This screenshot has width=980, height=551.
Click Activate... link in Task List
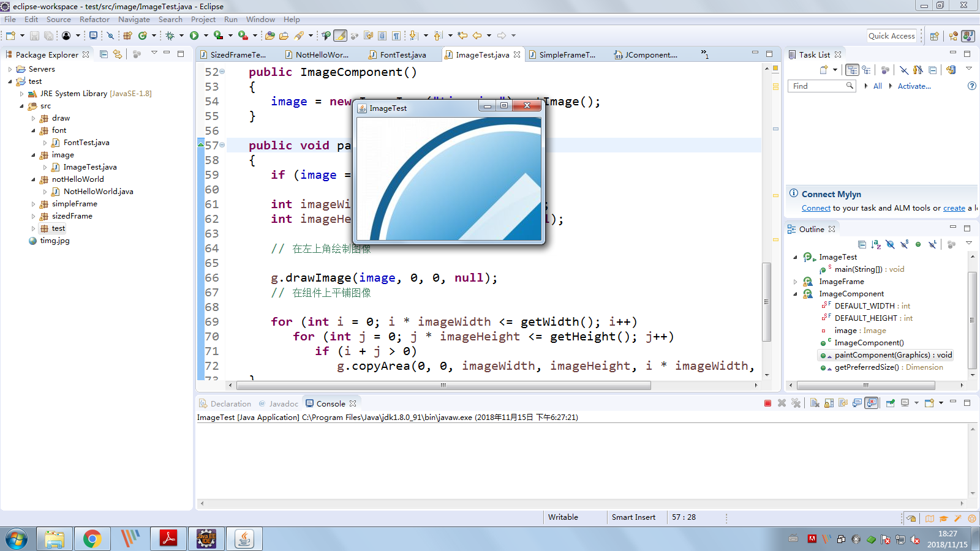914,86
